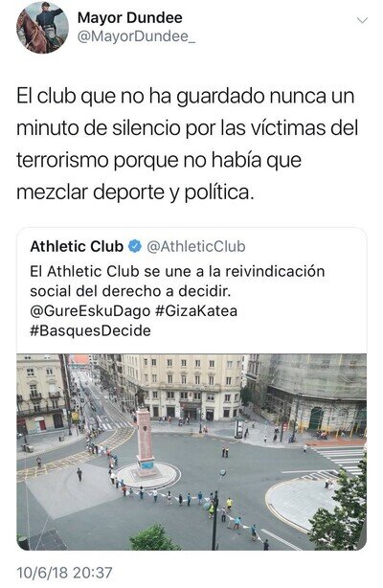The height and width of the screenshot is (588, 383).
Task: Open the @MayorDundee_ handle
Action: (x=136, y=36)
